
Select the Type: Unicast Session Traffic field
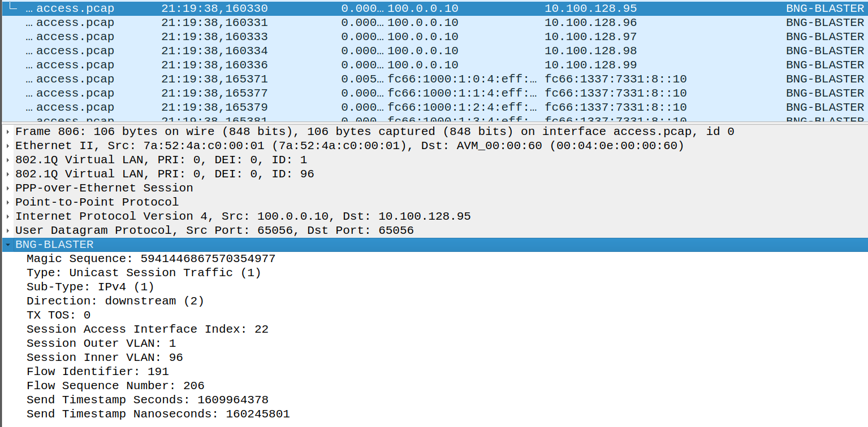click(x=143, y=272)
